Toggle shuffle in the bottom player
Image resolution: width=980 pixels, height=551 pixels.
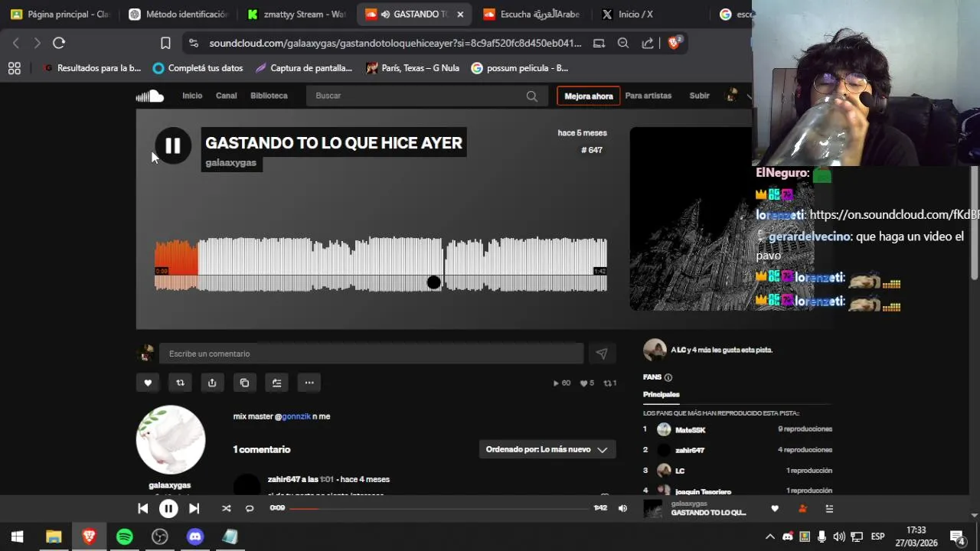(x=226, y=508)
